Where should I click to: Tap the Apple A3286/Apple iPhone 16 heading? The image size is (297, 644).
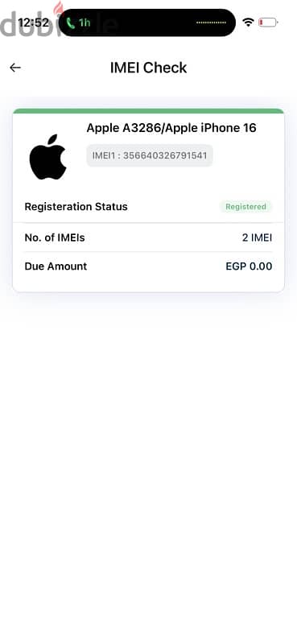(171, 128)
